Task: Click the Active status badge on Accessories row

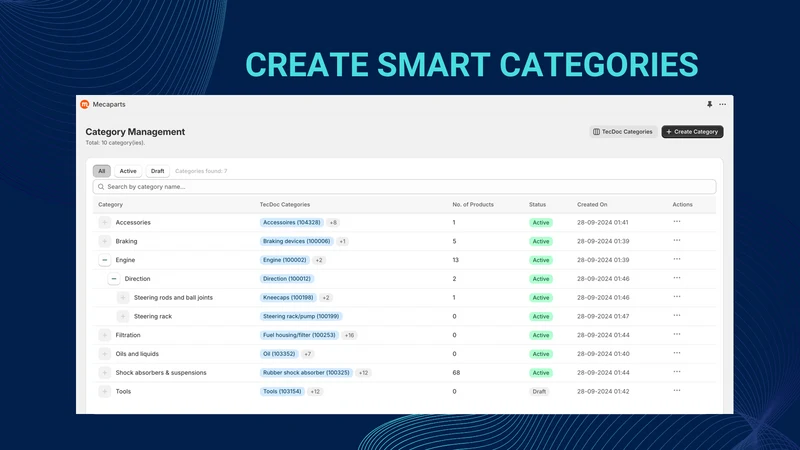Action: pyautogui.click(x=541, y=222)
